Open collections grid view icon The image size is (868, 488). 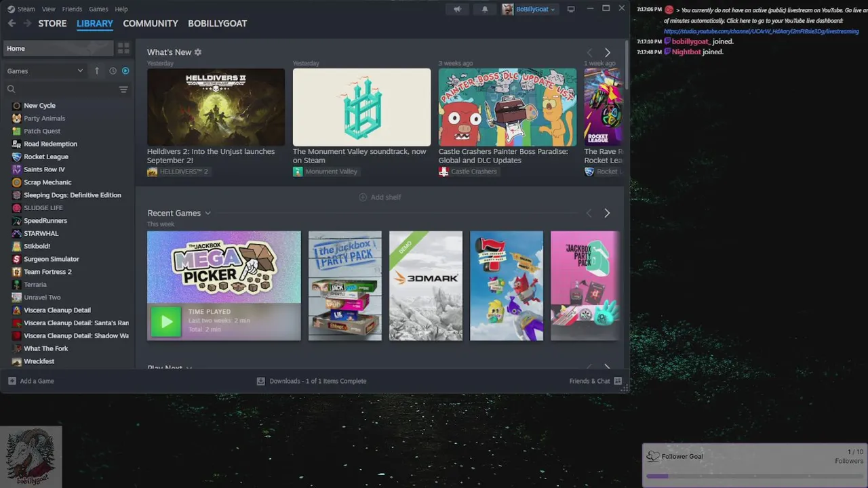tap(123, 48)
